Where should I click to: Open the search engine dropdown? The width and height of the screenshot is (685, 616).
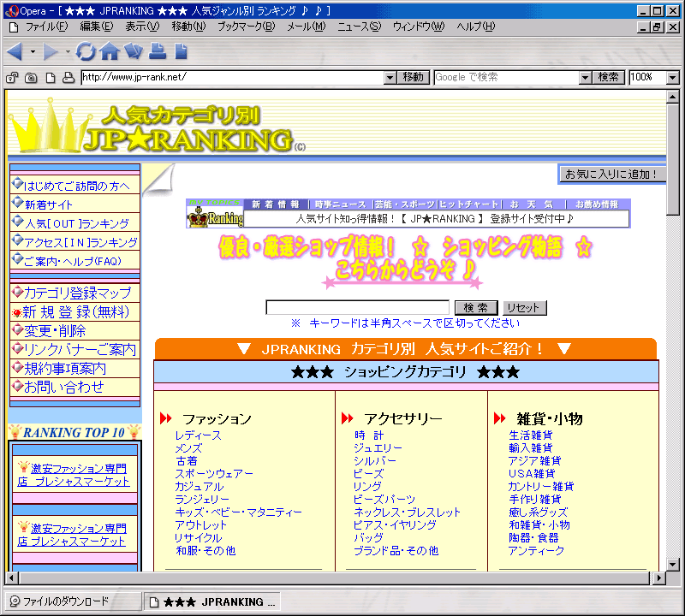(x=585, y=78)
